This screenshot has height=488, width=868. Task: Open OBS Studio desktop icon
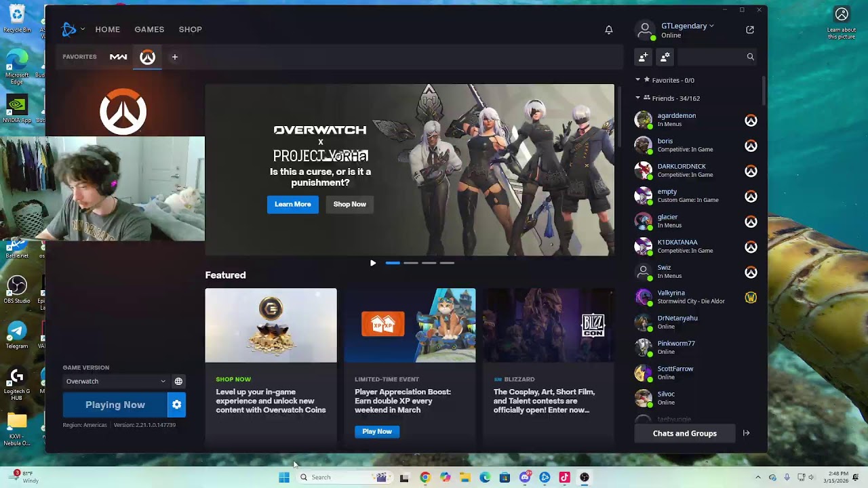pos(16,289)
